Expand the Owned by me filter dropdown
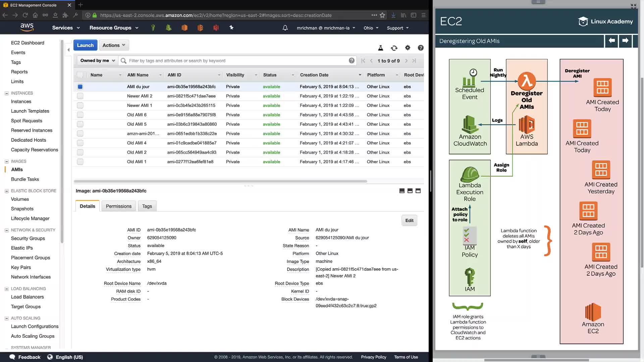644x362 pixels. pyautogui.click(x=97, y=61)
